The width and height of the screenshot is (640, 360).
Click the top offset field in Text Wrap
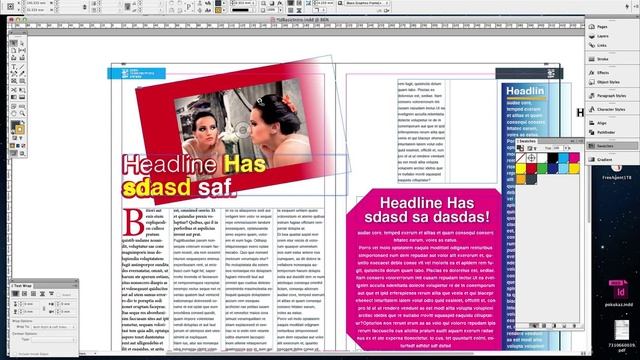(x=32, y=304)
